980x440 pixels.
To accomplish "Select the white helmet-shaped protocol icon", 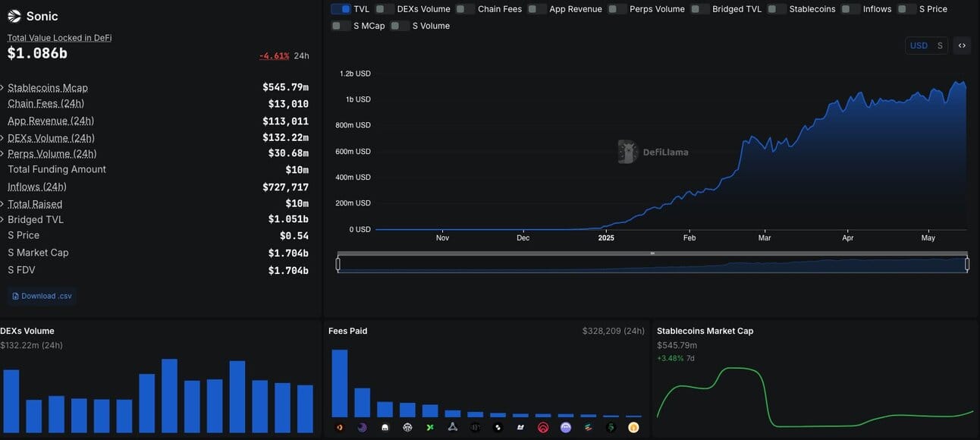I will (x=385, y=428).
